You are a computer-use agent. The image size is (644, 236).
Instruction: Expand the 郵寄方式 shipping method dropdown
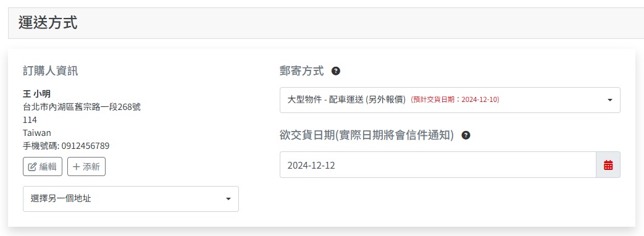[450, 100]
